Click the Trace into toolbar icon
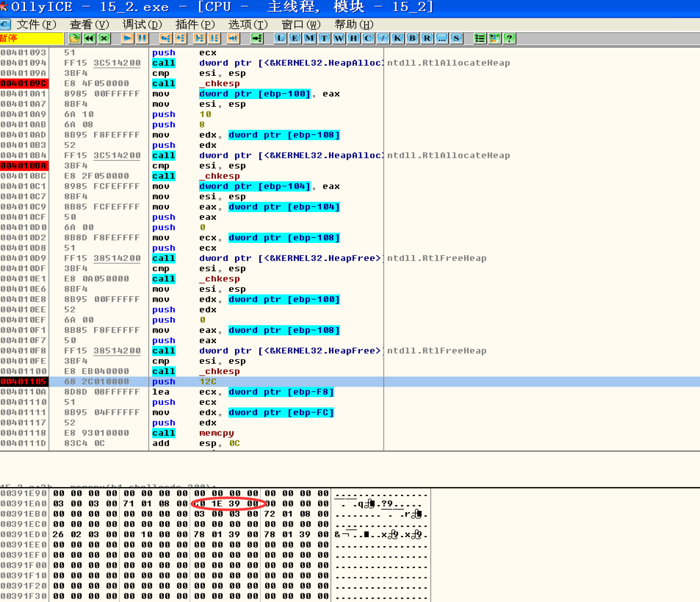This screenshot has height=602, width=700. pos(199,38)
